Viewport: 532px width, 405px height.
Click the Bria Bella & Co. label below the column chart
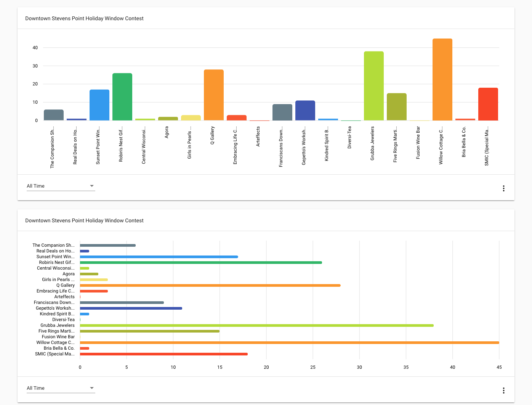click(x=464, y=141)
